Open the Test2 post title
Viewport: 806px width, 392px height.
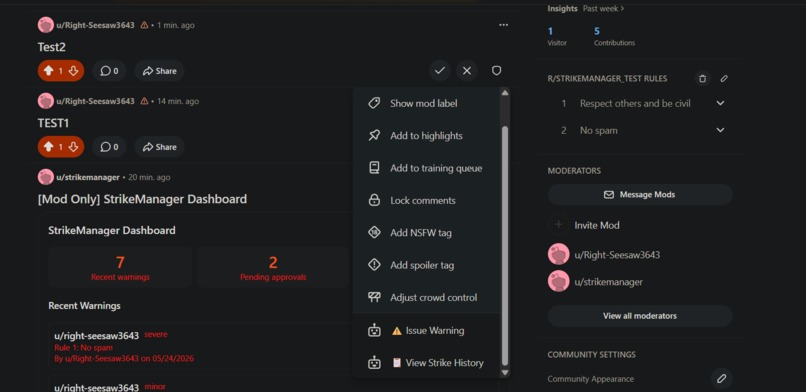pos(51,47)
